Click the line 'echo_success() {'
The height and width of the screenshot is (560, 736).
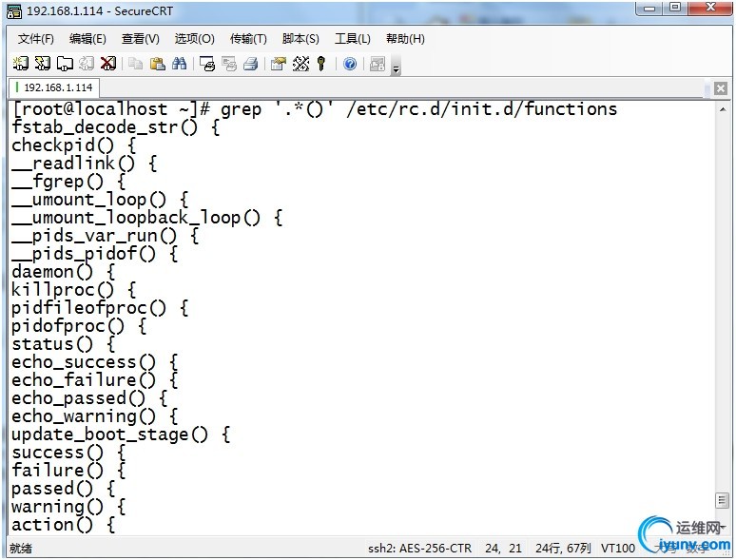coord(95,362)
